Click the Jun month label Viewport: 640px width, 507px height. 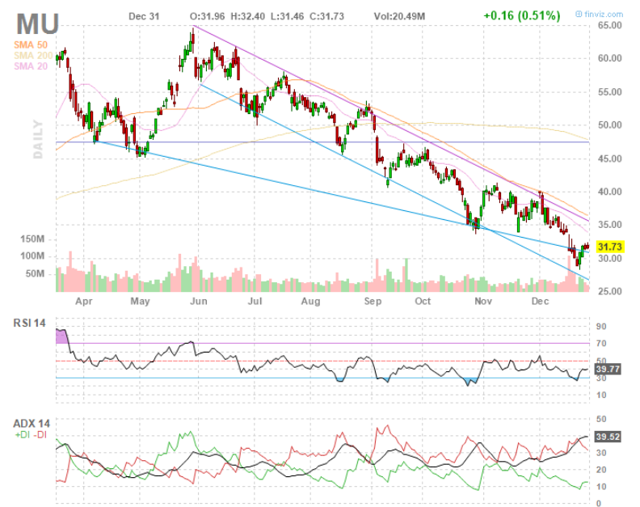coord(198,302)
